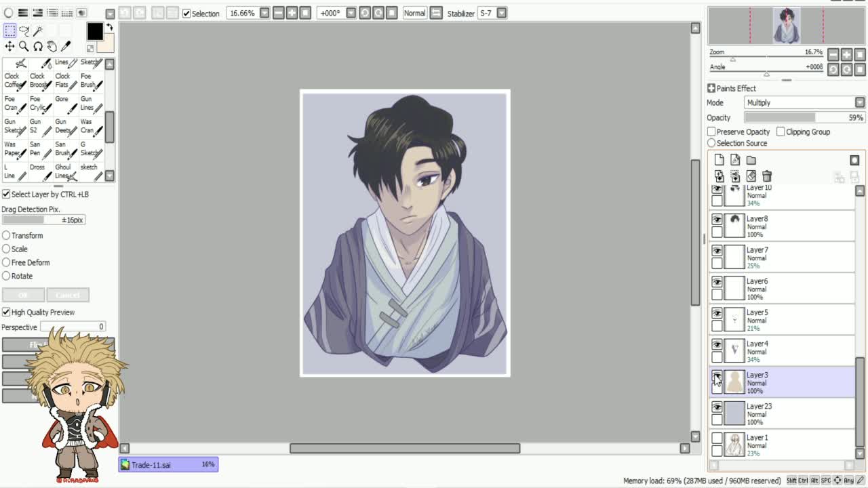The height and width of the screenshot is (488, 868).
Task: Select the rectangular Selection tool
Action: 9,30
